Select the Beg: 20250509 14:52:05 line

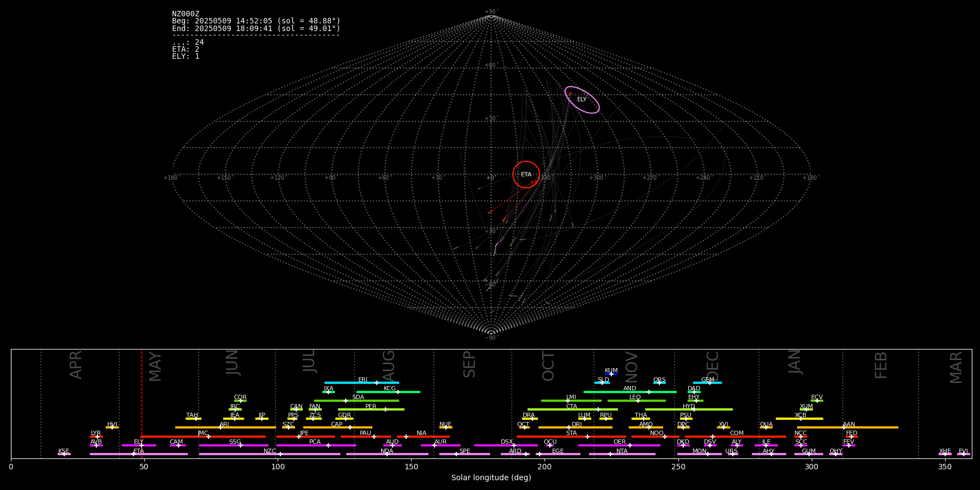click(256, 21)
